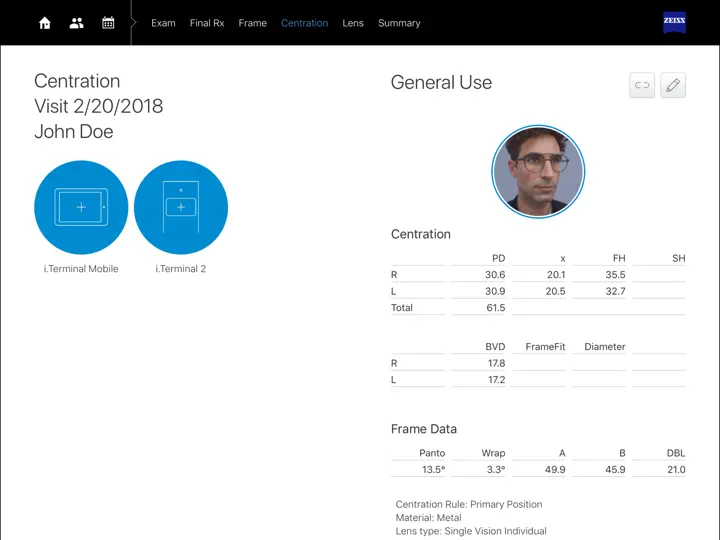
Task: Select left eye BVD value 17.2
Action: (496, 380)
